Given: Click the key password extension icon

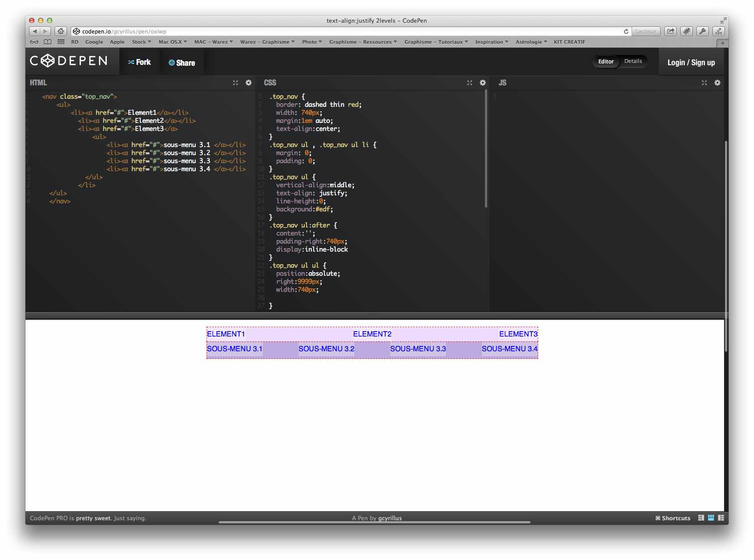Looking at the screenshot, I should (x=703, y=31).
